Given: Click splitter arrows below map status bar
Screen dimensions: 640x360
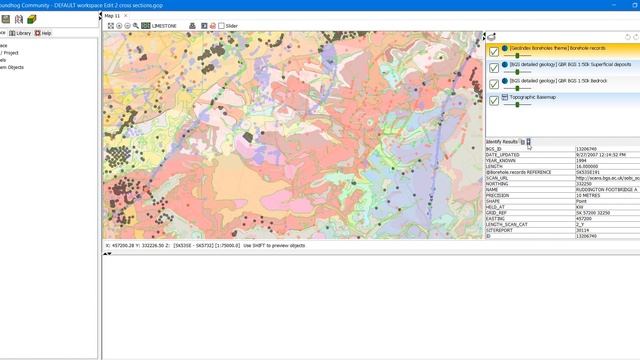Looking at the screenshot, I should (107, 253).
